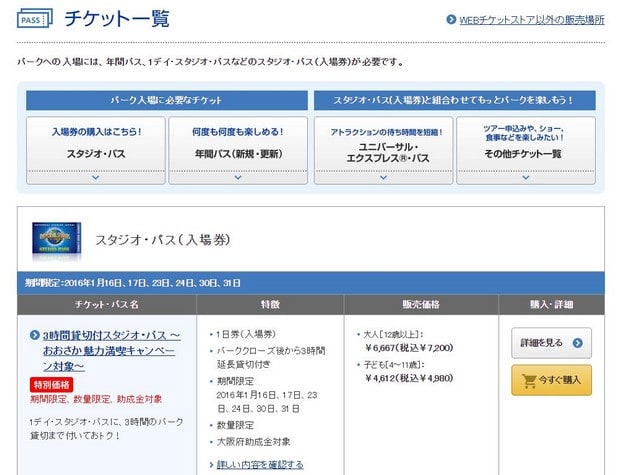Click the 数量限定 feature item
The height and width of the screenshot is (475, 620).
(x=235, y=425)
